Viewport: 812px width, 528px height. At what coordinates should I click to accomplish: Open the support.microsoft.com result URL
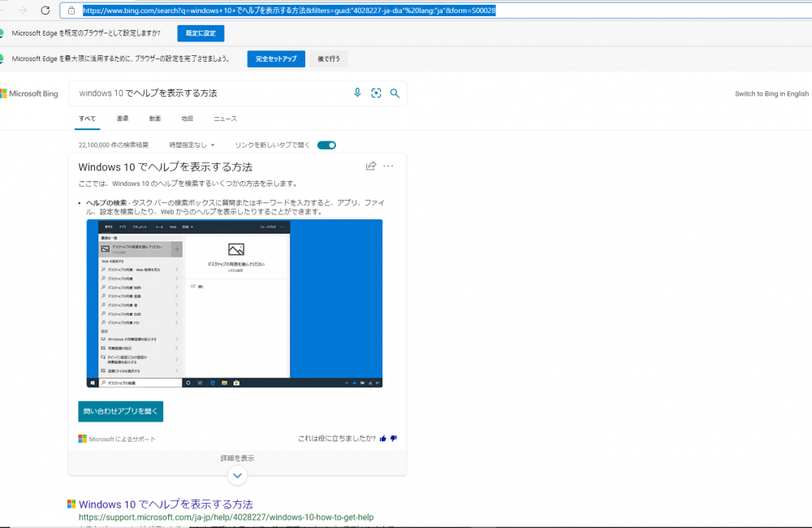226,517
